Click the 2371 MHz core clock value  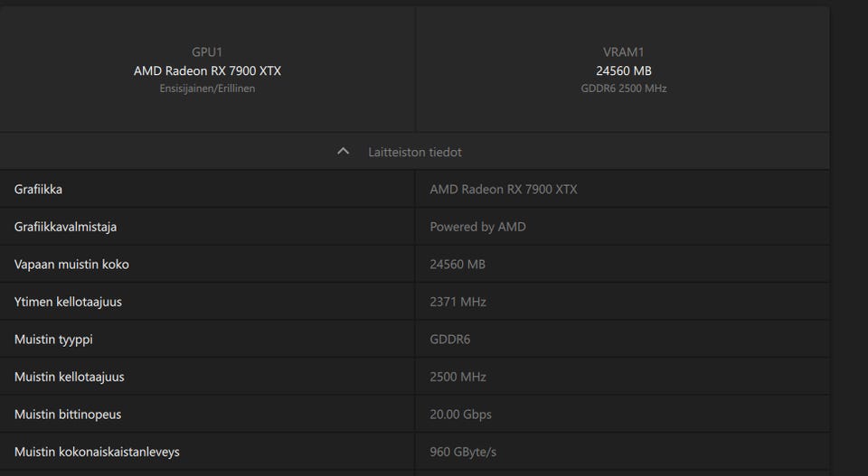click(x=458, y=302)
